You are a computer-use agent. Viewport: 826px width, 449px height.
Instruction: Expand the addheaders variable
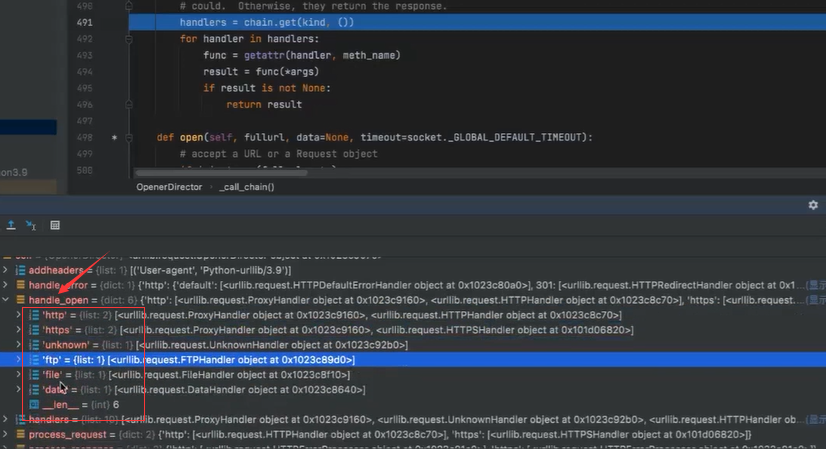pos(5,270)
